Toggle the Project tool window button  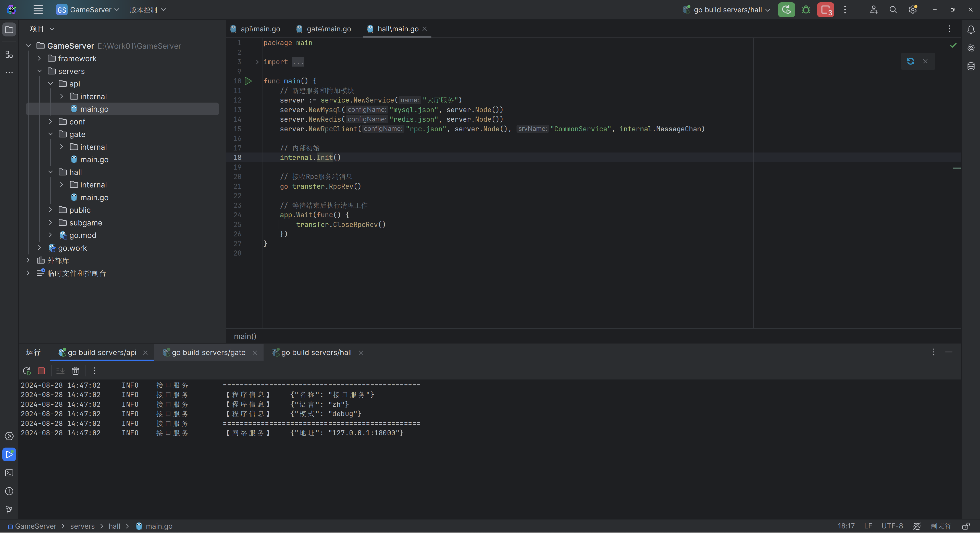click(x=9, y=30)
